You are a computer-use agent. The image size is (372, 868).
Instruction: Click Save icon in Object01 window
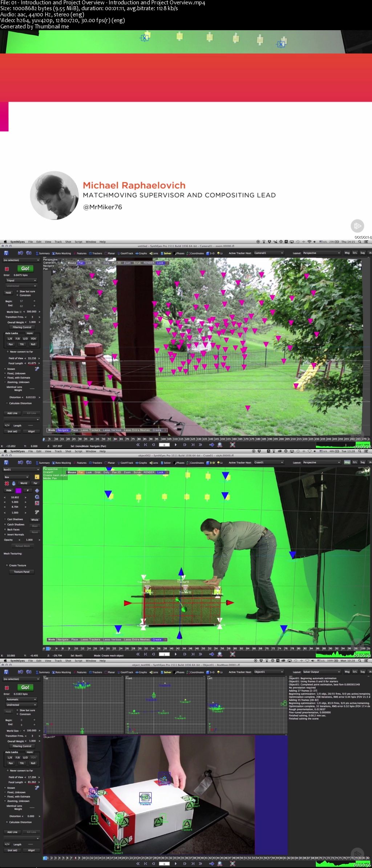(x=6, y=672)
